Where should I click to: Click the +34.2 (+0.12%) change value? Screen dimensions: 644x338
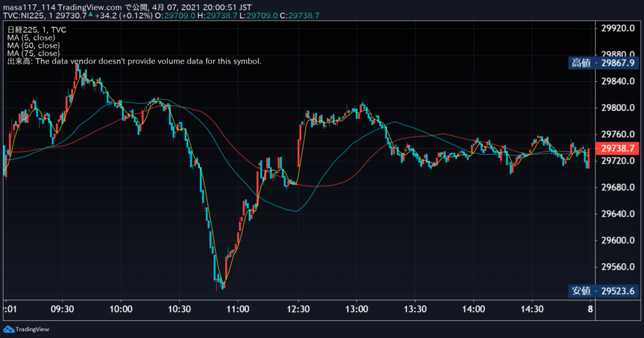click(124, 16)
